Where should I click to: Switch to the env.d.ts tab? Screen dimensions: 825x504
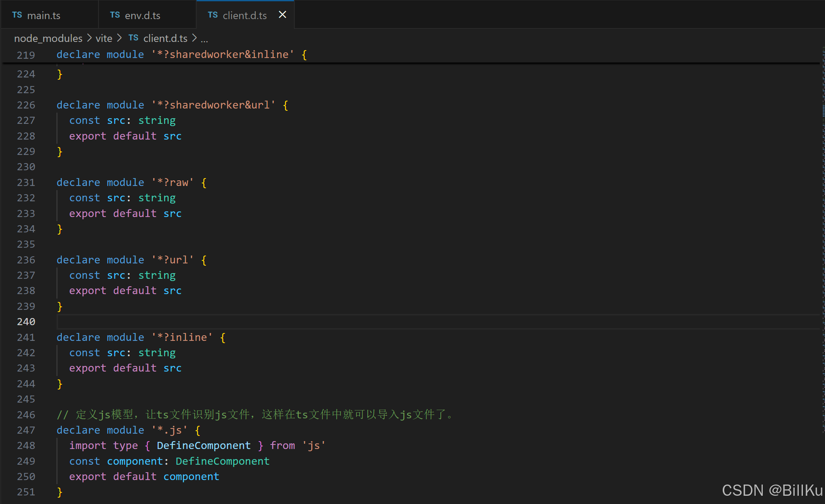click(x=143, y=15)
